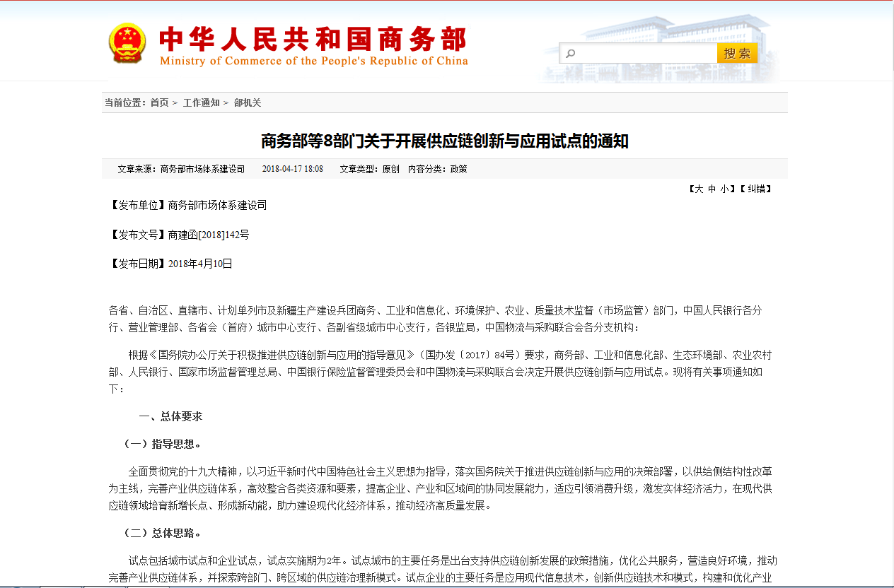Click the 中华人民共和国商务部 site title
894x588 pixels.
click(x=313, y=39)
